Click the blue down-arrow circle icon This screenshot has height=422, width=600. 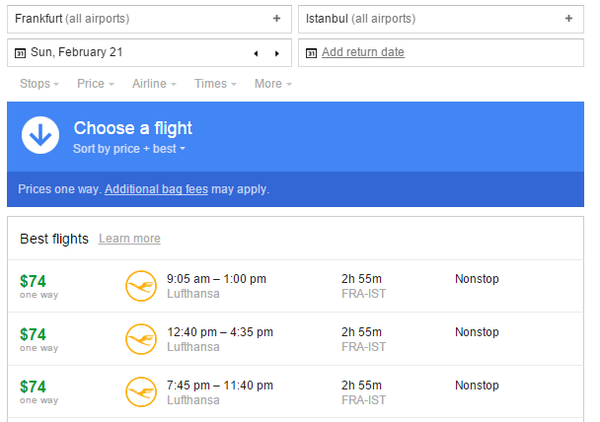tap(40, 135)
